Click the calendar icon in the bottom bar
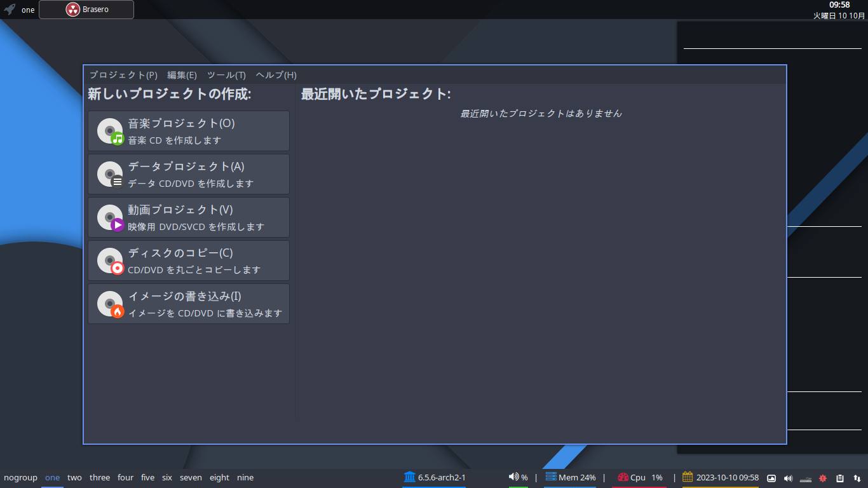 (x=688, y=477)
